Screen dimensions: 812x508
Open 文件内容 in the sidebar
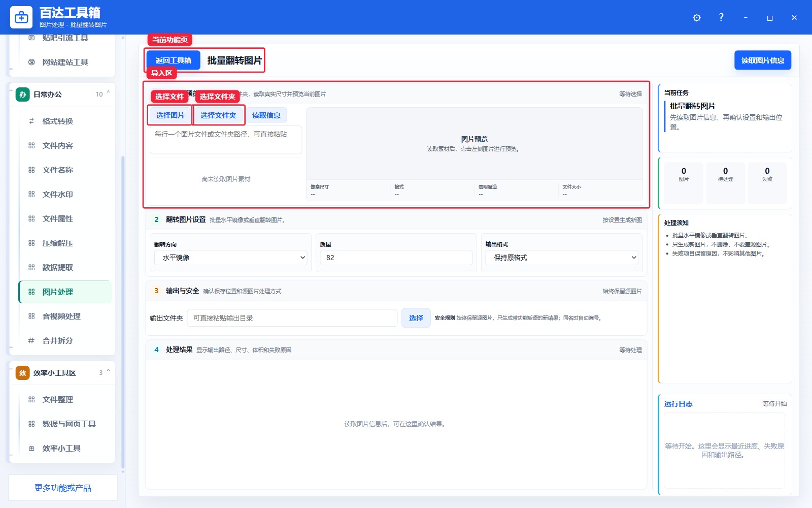(x=65, y=145)
